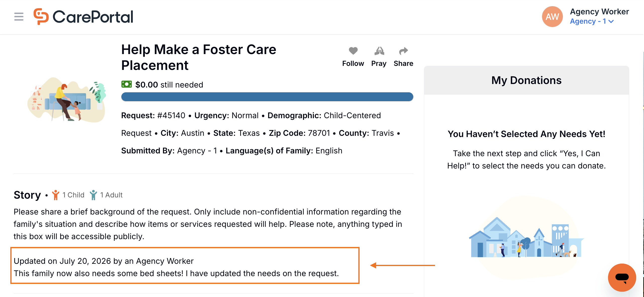Click the Share arrow icon
The image size is (644, 297).
point(403,51)
